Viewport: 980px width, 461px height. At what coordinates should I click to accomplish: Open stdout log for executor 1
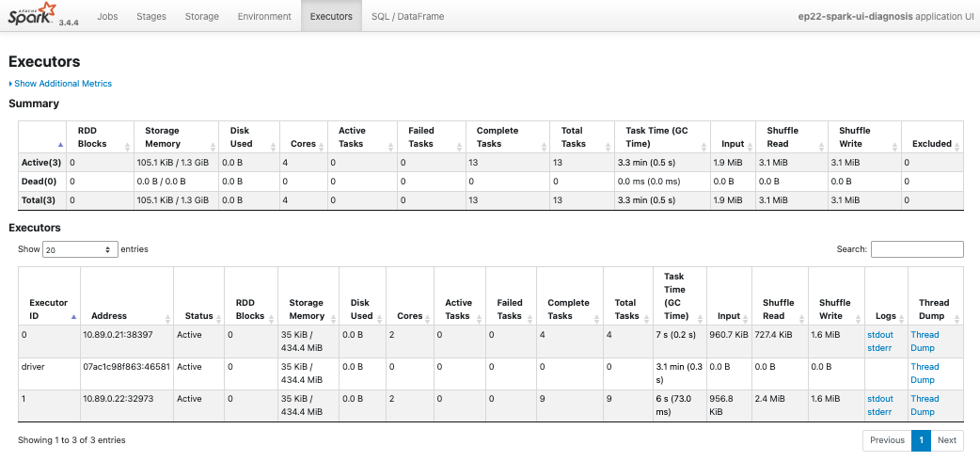[x=880, y=399]
